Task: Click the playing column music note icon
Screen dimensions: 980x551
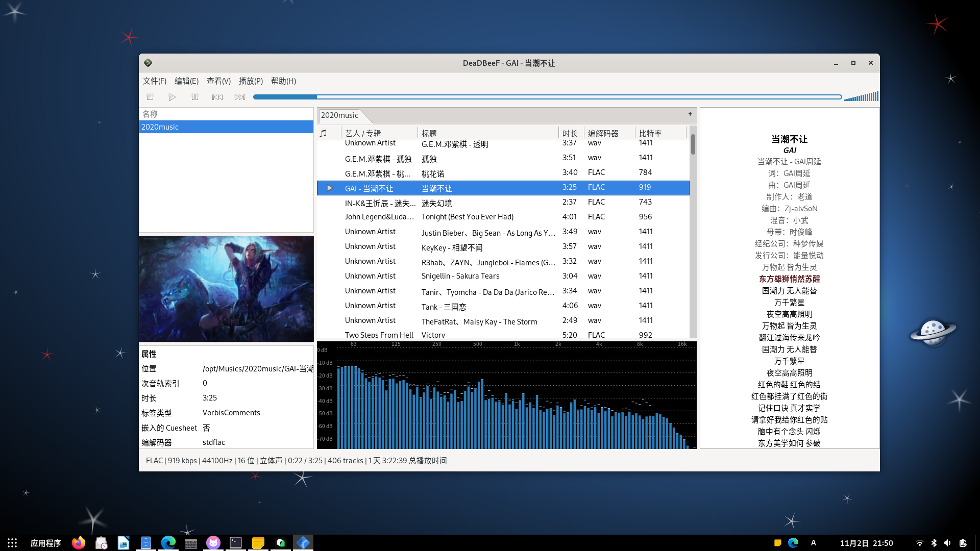Action: coord(323,133)
